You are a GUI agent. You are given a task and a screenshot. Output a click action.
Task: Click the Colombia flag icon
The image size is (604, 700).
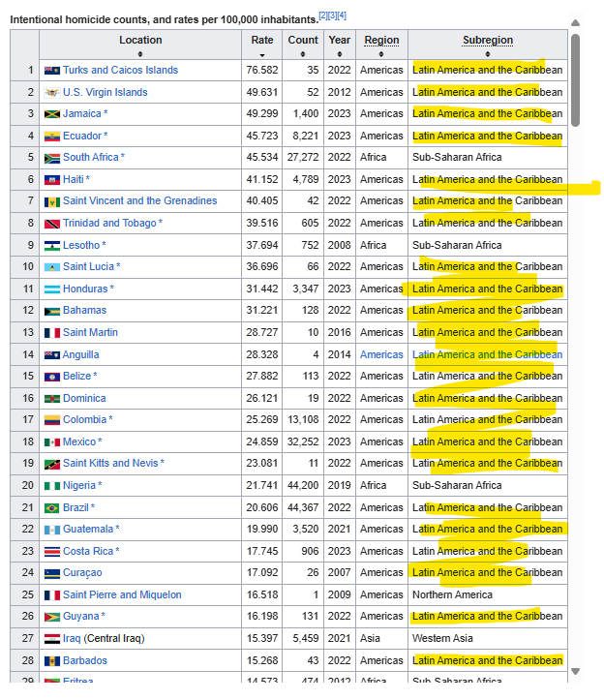coord(51,420)
